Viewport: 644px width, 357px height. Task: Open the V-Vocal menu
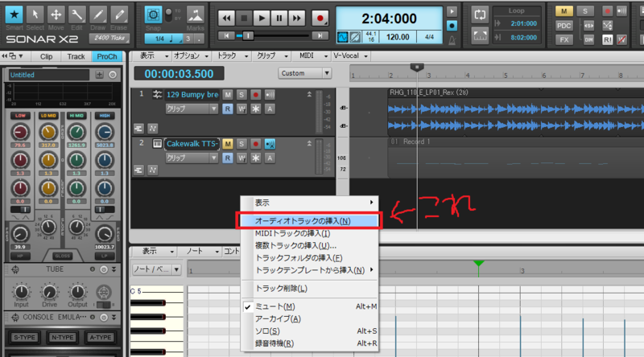pyautogui.click(x=350, y=55)
